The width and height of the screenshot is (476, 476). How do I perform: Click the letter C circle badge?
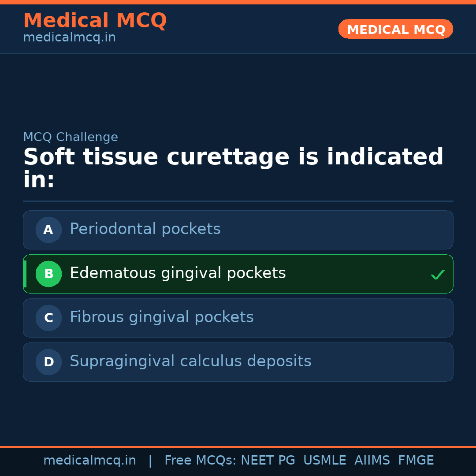pyautogui.click(x=48, y=318)
